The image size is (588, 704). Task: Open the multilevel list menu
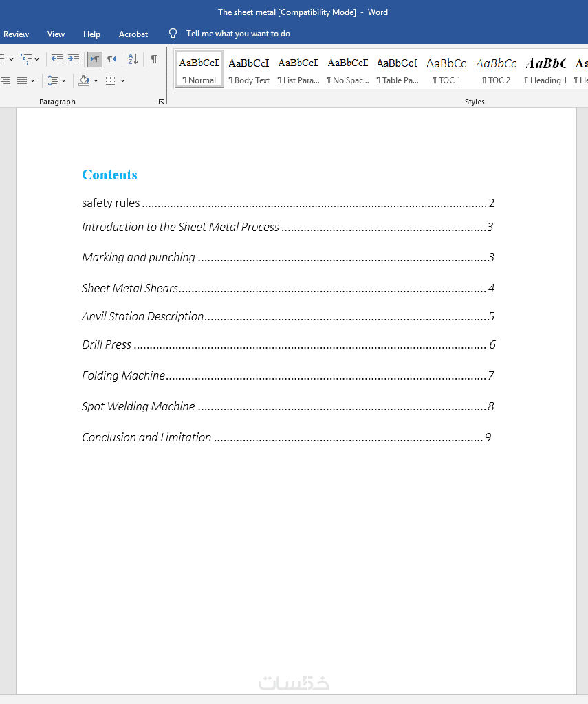tap(27, 59)
